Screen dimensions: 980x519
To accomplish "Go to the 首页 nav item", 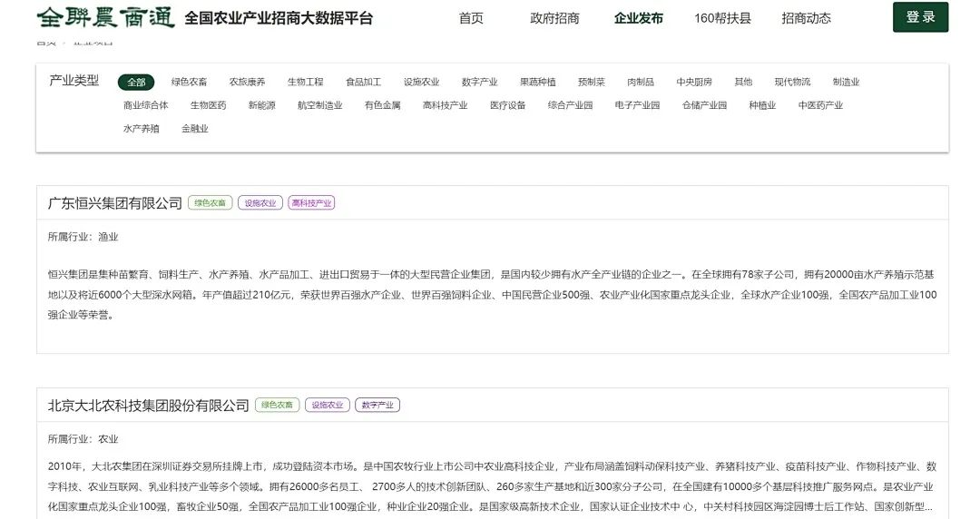I will click(471, 18).
